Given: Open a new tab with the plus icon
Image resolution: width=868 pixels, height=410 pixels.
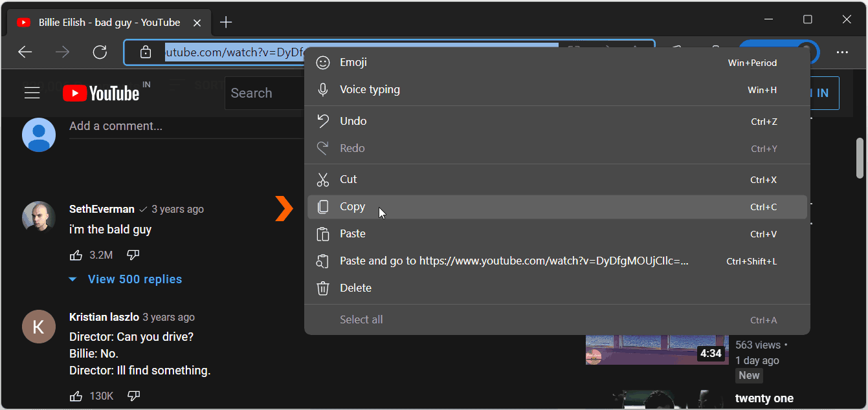Looking at the screenshot, I should [225, 22].
